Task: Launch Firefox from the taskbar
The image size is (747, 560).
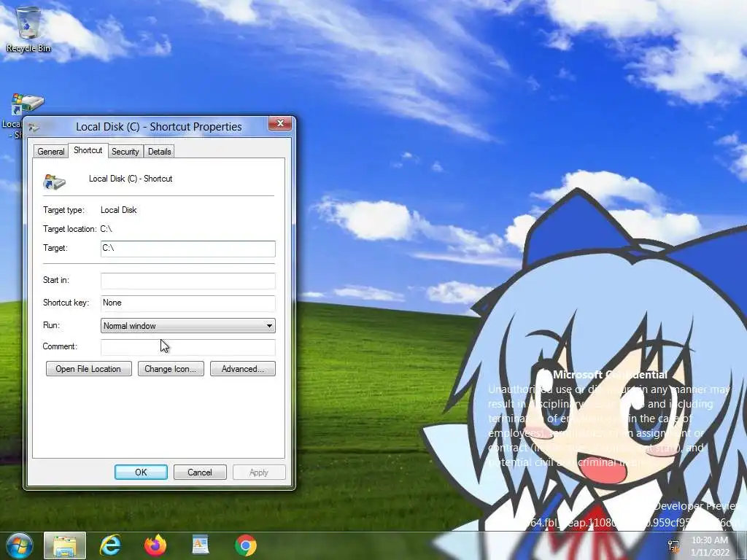Action: click(155, 545)
